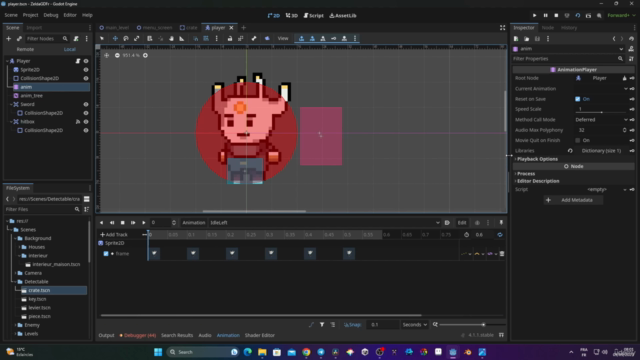Viewport: 640px width, 360px height.
Task: Play animation backwards from end
Action: (112, 223)
